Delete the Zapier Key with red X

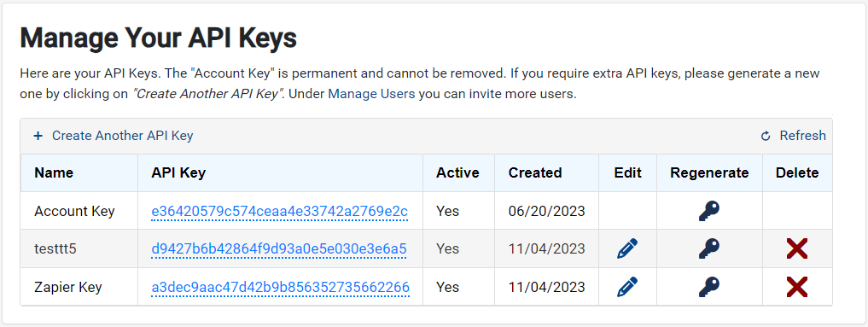click(796, 287)
